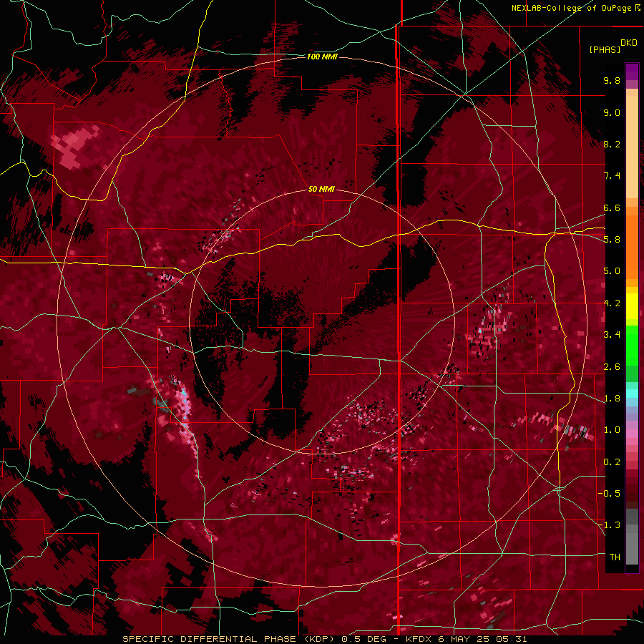Click the 5.0 scale value
The height and width of the screenshot is (644, 644).
[x=612, y=271]
